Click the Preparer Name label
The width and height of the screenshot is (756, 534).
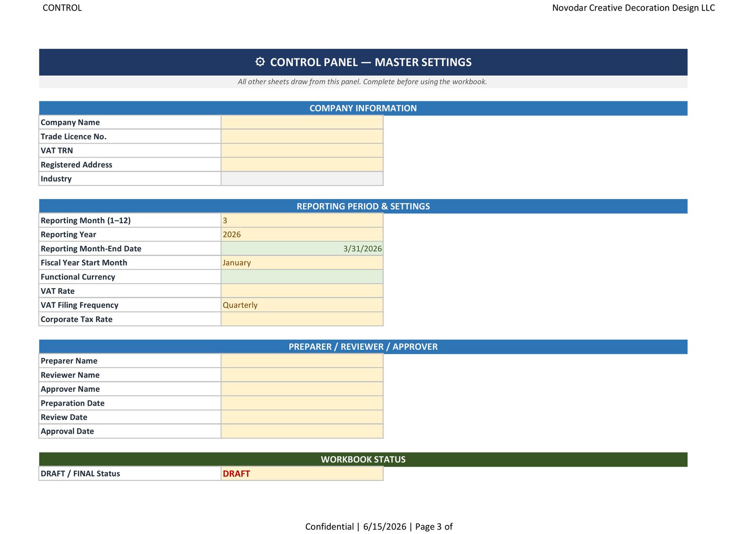pos(69,361)
